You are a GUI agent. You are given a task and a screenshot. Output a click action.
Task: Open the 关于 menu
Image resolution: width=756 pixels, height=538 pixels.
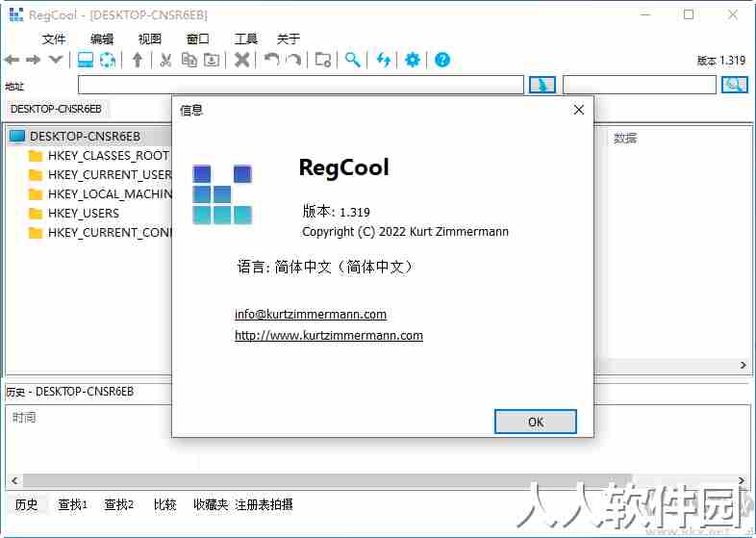[x=289, y=39]
